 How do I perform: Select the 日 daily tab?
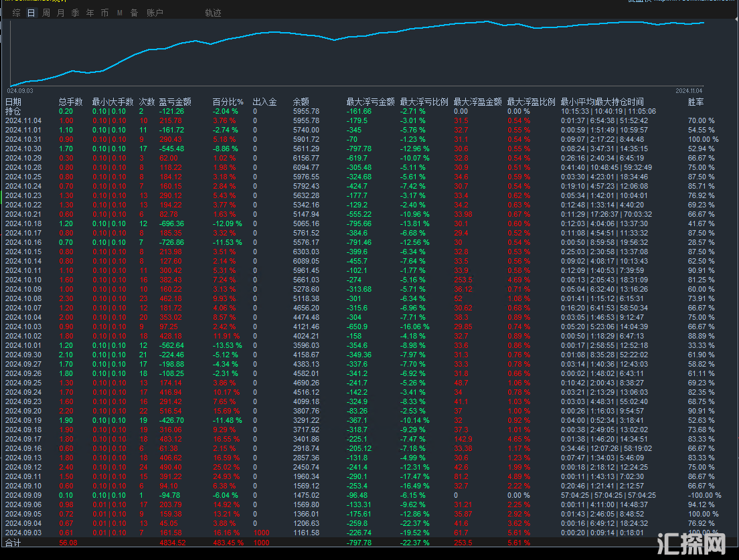(x=31, y=13)
